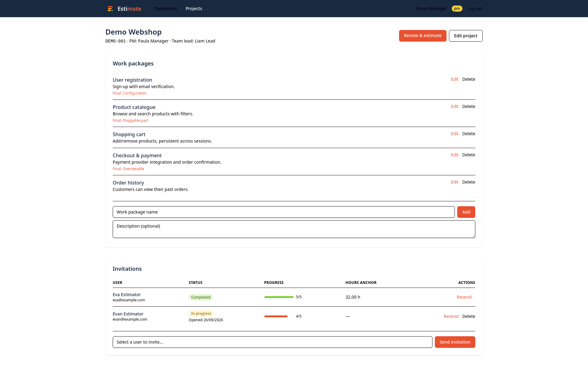Viewport: 588px width, 365px height.
Task: Delete the Product catalogue work package
Action: [x=469, y=106]
